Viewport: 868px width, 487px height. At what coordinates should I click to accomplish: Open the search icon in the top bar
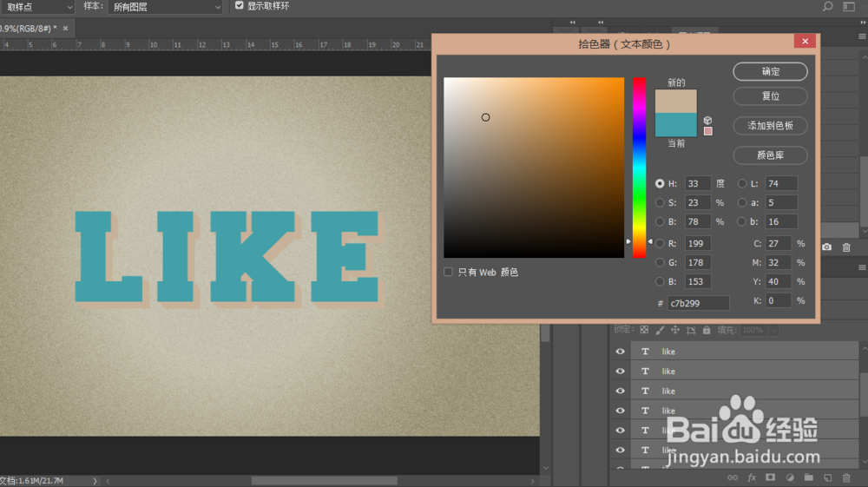click(827, 7)
